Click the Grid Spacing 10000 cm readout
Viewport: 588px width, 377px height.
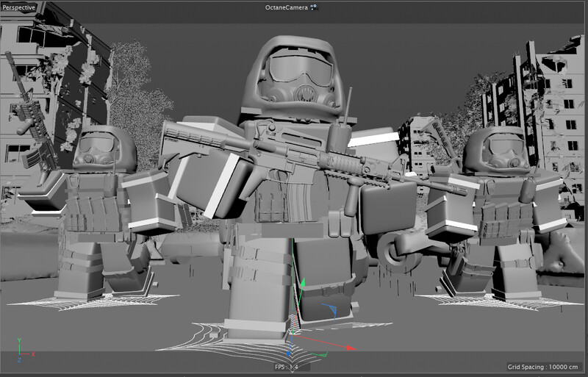(542, 367)
